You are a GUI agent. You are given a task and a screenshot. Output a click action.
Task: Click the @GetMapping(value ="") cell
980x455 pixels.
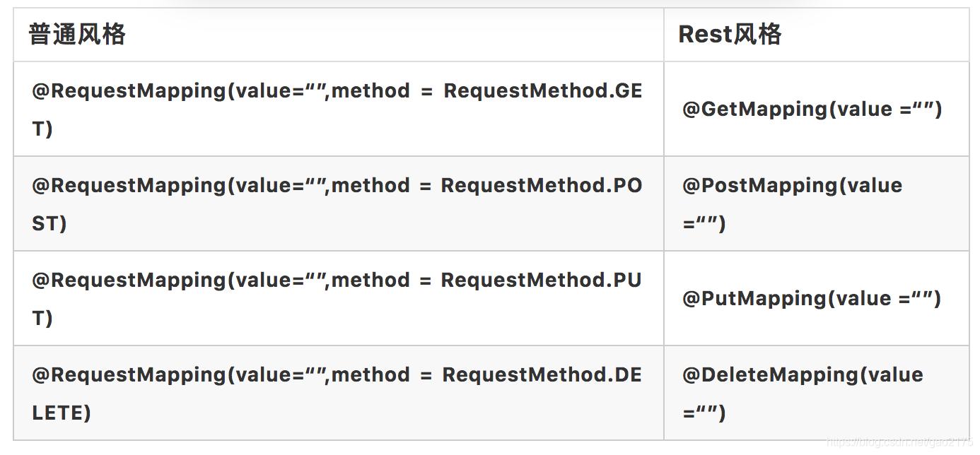point(816,109)
